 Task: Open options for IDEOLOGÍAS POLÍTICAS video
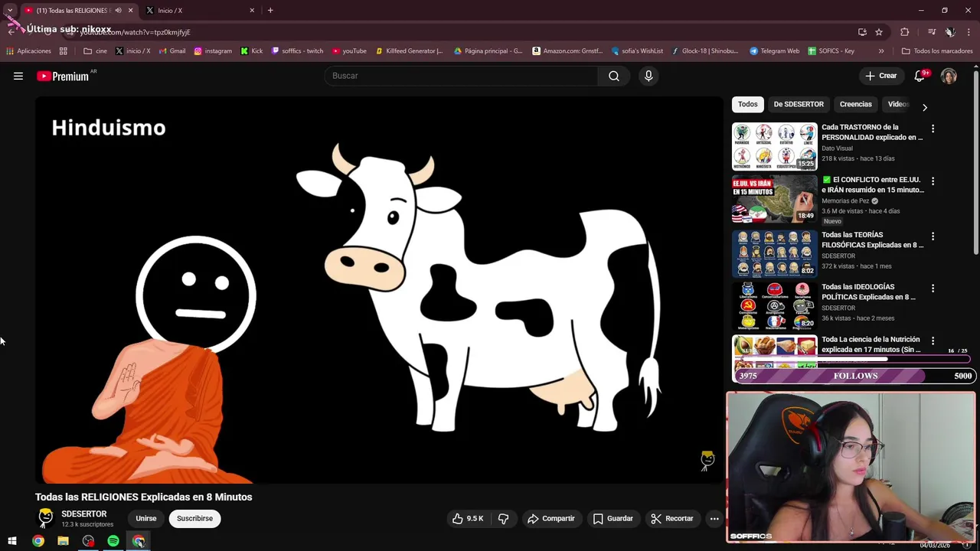pyautogui.click(x=933, y=289)
